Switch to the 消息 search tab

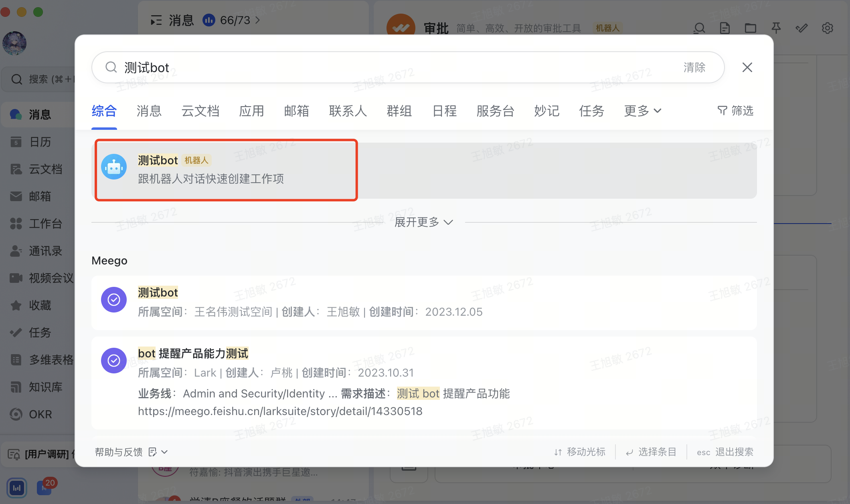tap(149, 111)
